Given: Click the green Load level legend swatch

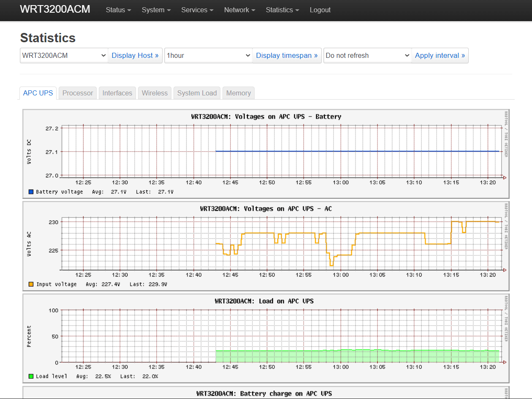Looking at the screenshot, I should point(31,376).
